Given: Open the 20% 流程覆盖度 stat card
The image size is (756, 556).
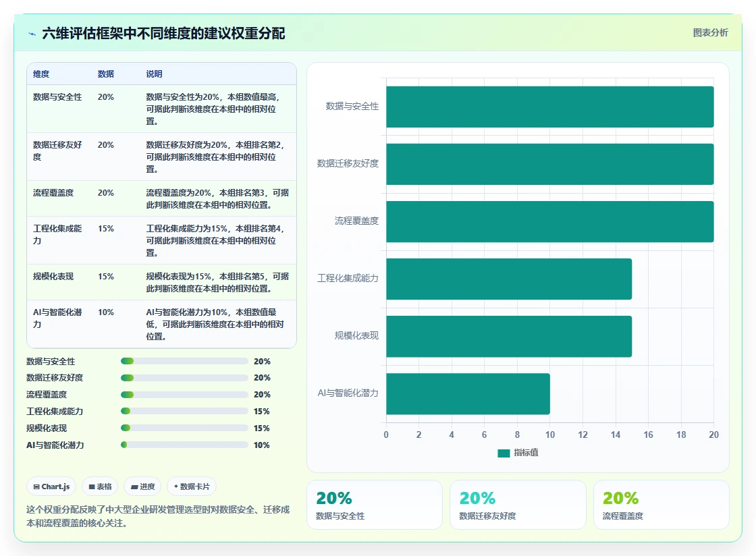Looking at the screenshot, I should (661, 505).
